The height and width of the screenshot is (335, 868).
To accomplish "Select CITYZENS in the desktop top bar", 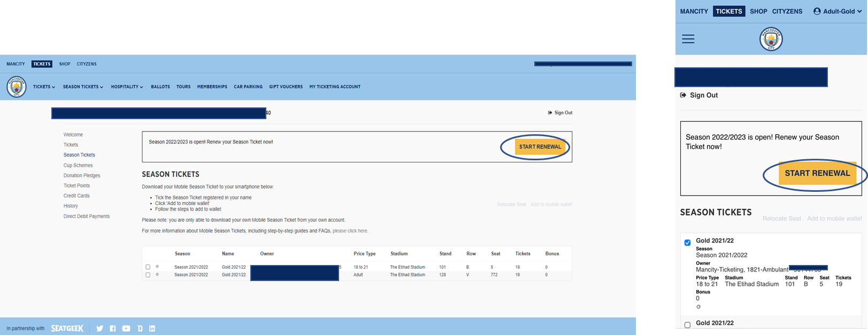I will (x=87, y=64).
